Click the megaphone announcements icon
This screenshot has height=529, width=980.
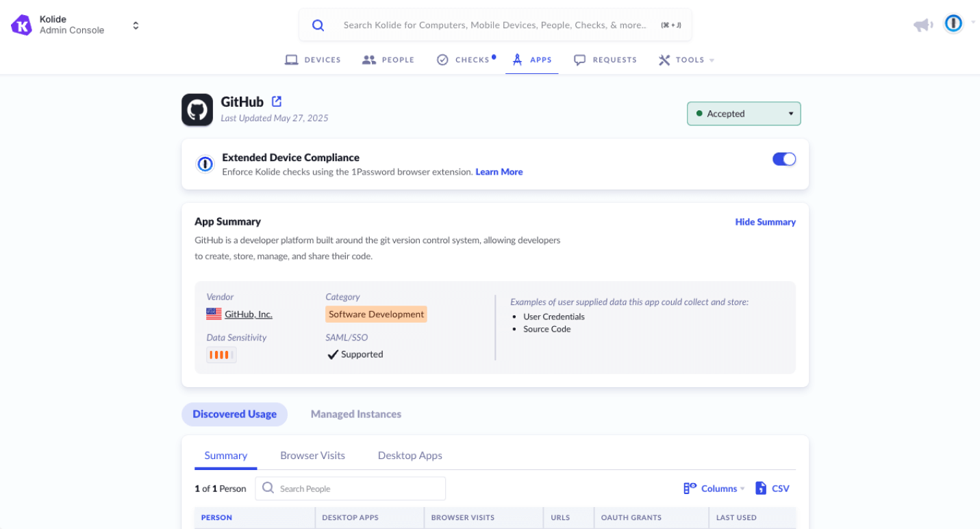coord(922,24)
